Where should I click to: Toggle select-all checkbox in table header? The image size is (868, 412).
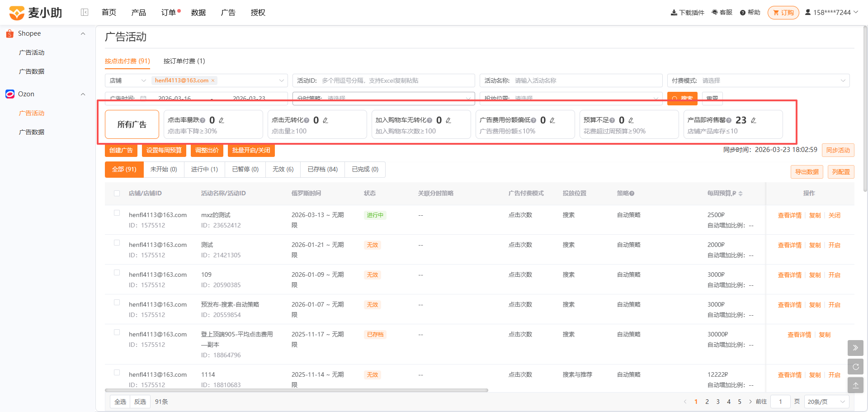click(x=117, y=194)
